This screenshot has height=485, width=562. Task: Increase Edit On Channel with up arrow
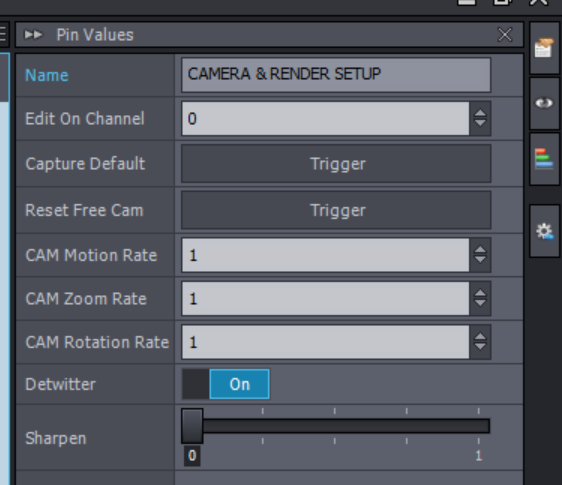pyautogui.click(x=480, y=113)
